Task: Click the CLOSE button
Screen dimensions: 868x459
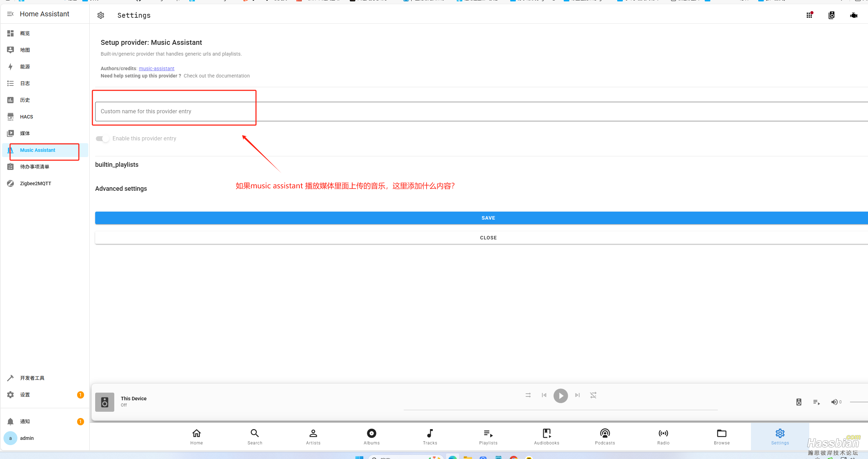Action: pyautogui.click(x=481, y=238)
